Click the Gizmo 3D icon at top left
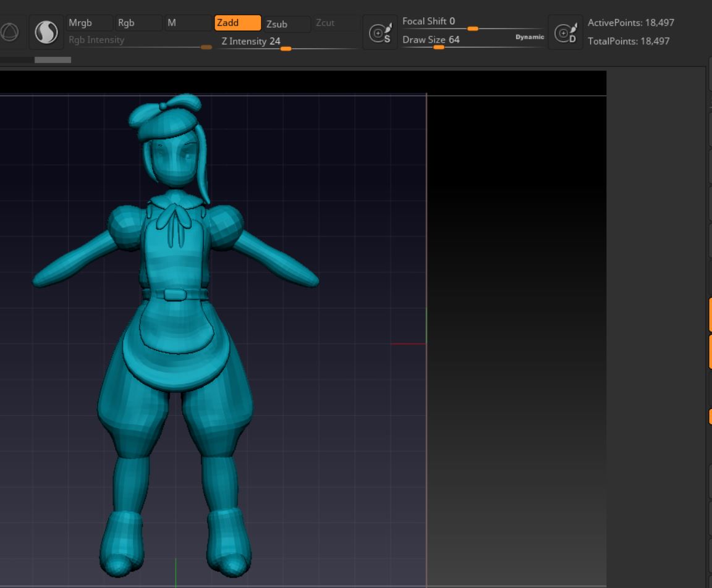The image size is (712, 588). click(x=9, y=32)
